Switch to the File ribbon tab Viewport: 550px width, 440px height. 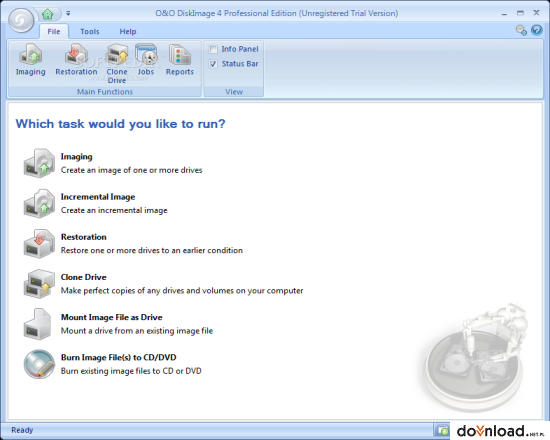[x=54, y=32]
